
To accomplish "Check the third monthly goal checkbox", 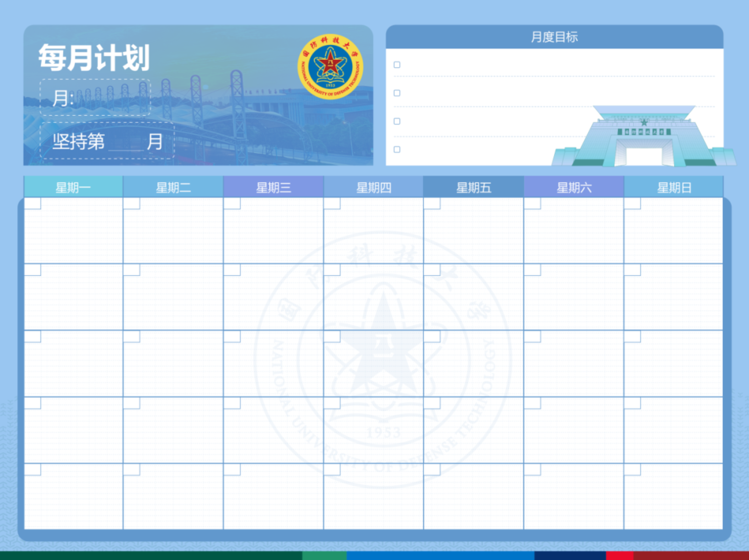I will [397, 121].
